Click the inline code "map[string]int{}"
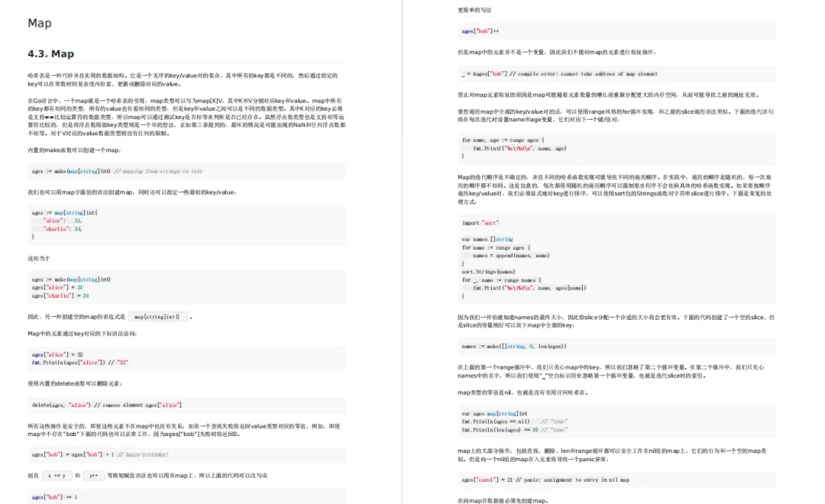This screenshot has width=825, height=504. point(157,317)
